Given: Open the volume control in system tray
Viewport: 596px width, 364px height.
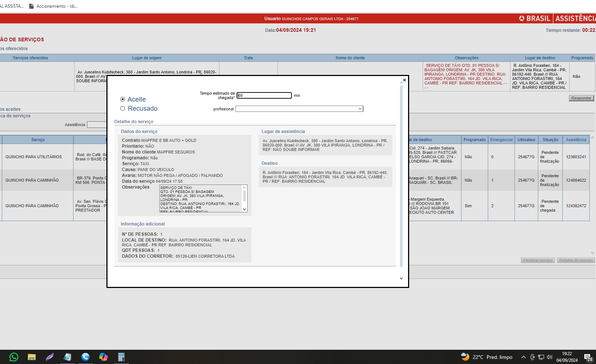Looking at the screenshot, I should tap(549, 357).
